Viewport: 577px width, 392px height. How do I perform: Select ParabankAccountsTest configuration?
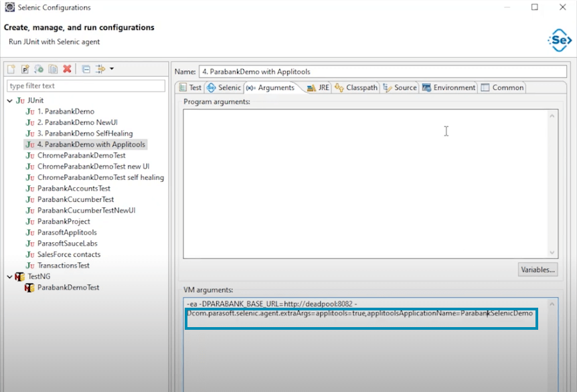[x=74, y=189]
